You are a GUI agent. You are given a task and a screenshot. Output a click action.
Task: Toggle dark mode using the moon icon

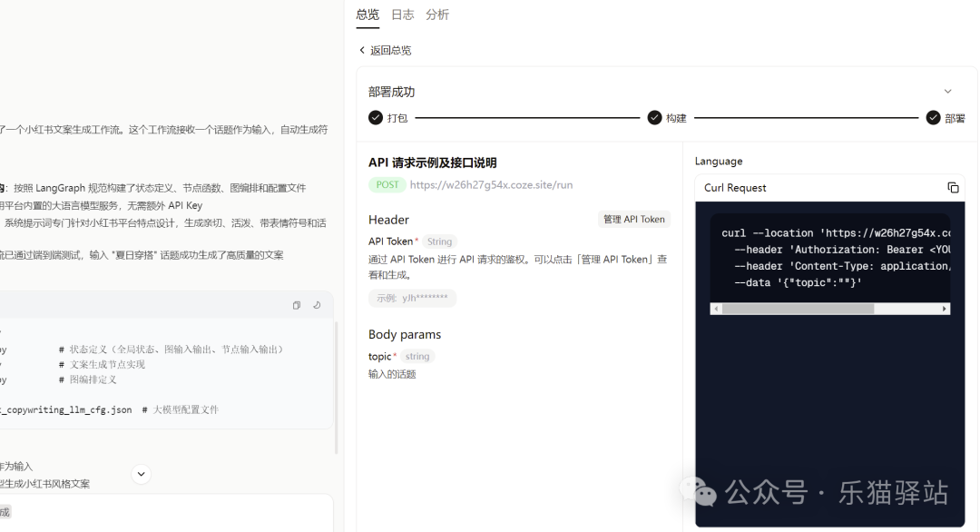317,305
